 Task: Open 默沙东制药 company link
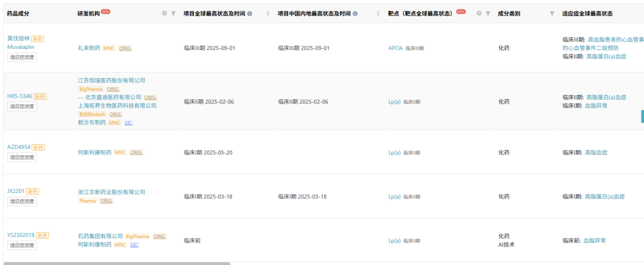pyautogui.click(x=92, y=123)
